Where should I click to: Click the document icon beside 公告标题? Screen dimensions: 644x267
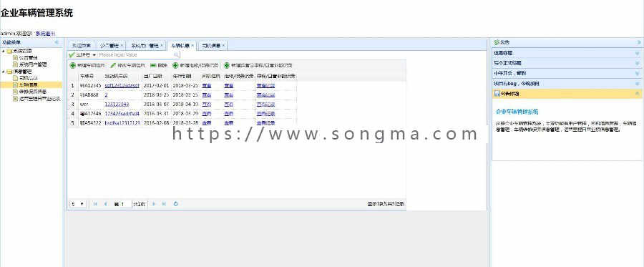point(497,94)
